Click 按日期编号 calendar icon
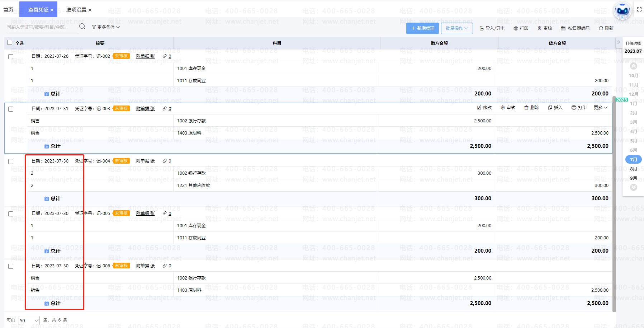This screenshot has width=644, height=328. [x=563, y=28]
